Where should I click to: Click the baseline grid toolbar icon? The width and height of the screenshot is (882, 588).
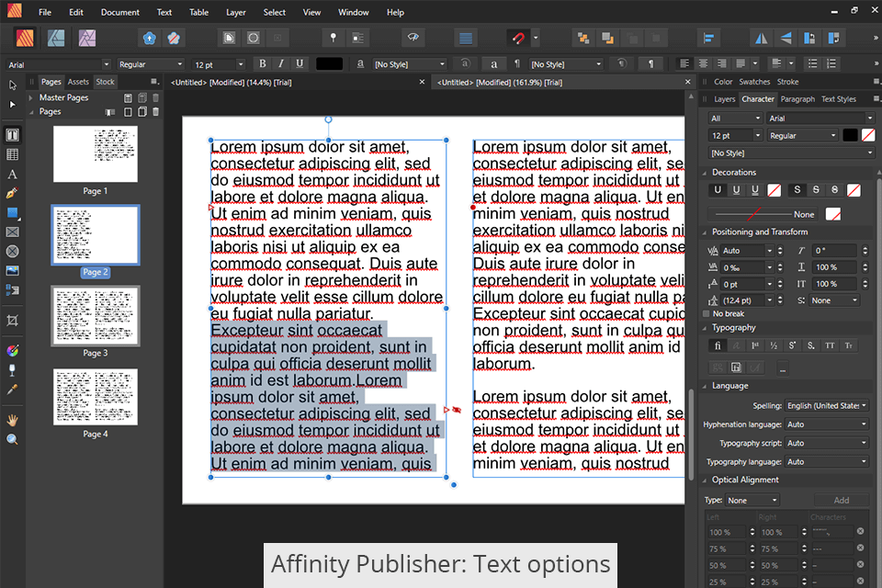coord(466,39)
